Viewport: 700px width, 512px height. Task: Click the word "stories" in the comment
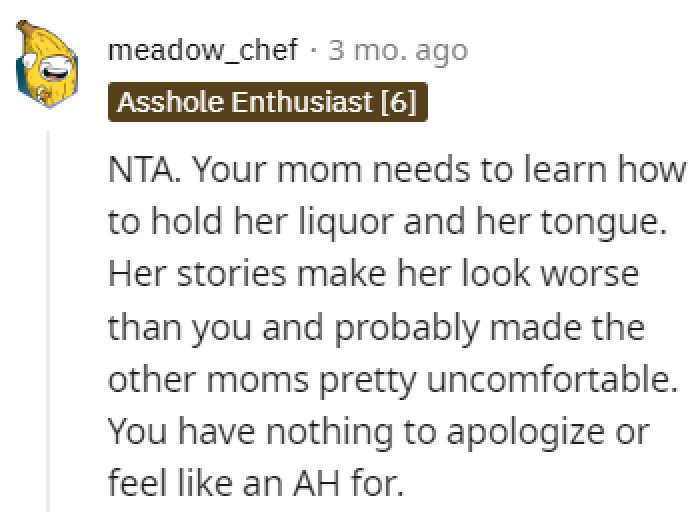(218, 273)
